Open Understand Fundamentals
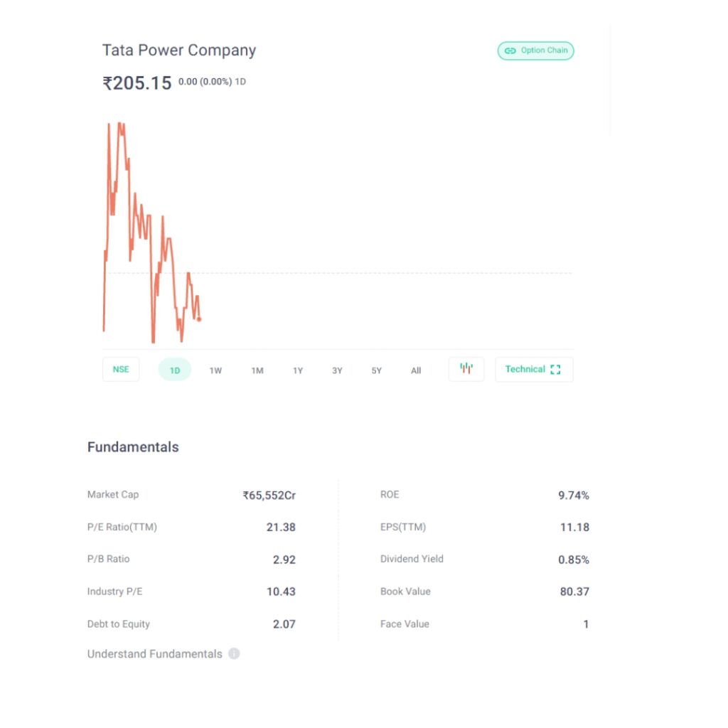728x728 pixels. click(x=155, y=653)
